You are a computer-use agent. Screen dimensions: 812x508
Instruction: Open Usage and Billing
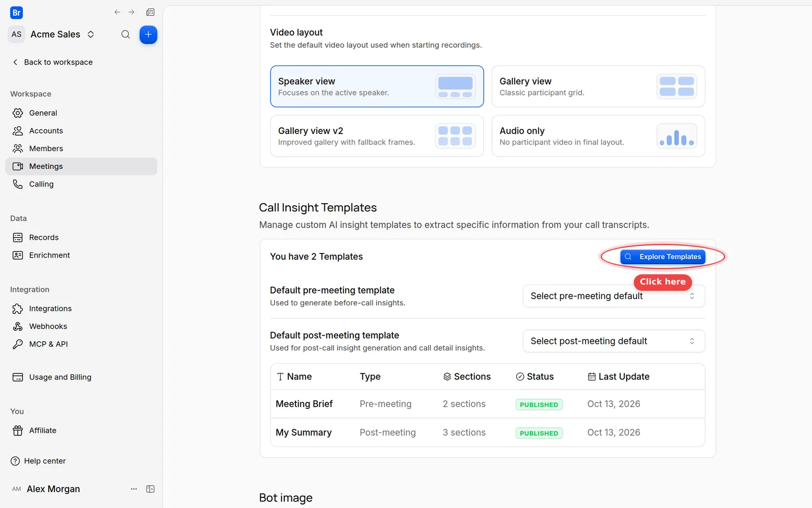(x=81, y=377)
